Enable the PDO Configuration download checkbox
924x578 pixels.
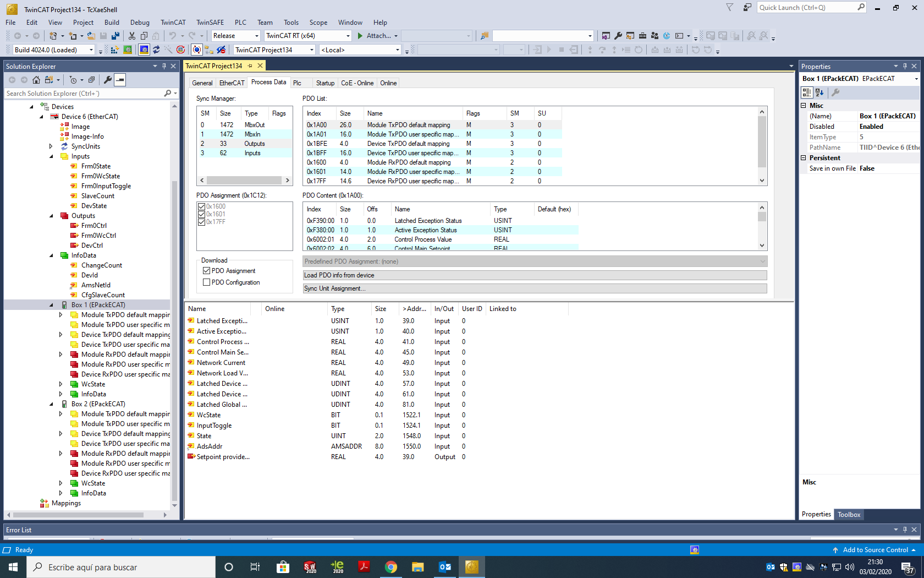tap(207, 282)
